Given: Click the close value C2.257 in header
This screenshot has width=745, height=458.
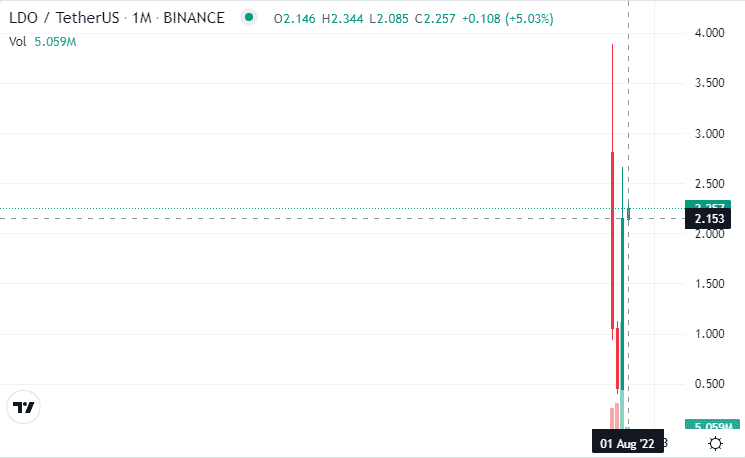Looking at the screenshot, I should (435, 19).
